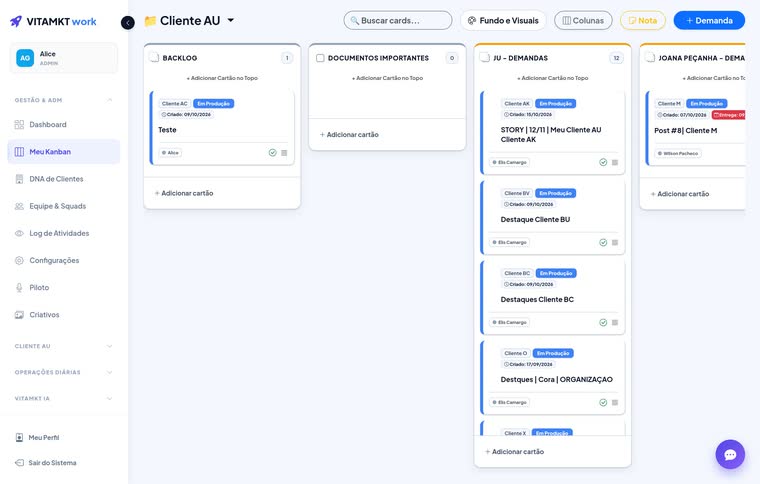Add a card in Joana Peçanha column
The height and width of the screenshot is (484, 760).
680,194
